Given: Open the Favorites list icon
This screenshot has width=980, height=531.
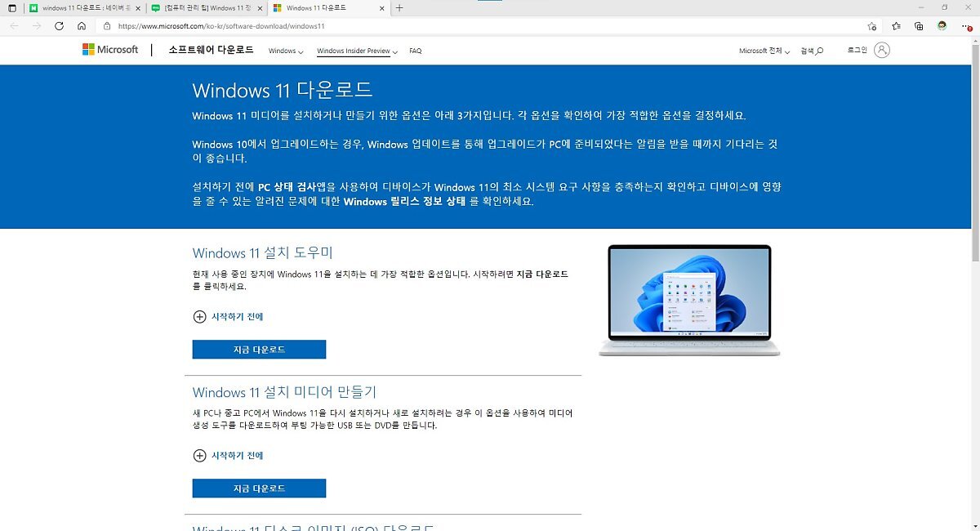Looking at the screenshot, I should pos(896,26).
